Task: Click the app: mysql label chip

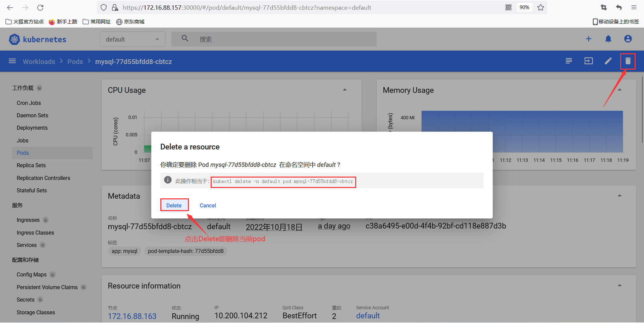Action: (x=124, y=251)
